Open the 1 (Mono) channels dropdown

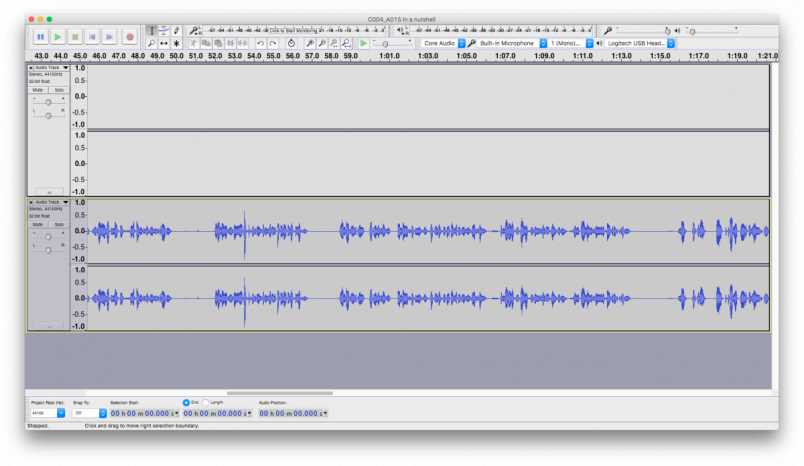571,44
